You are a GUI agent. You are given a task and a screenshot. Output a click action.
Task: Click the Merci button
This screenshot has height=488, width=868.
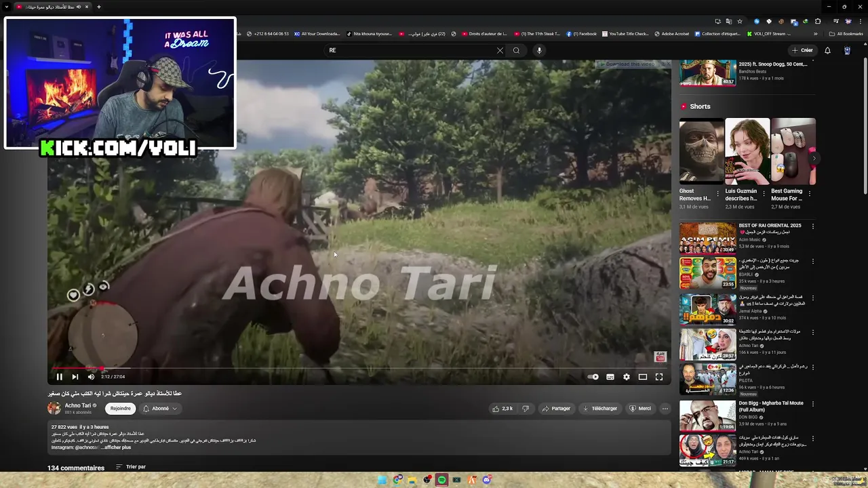coord(640,409)
